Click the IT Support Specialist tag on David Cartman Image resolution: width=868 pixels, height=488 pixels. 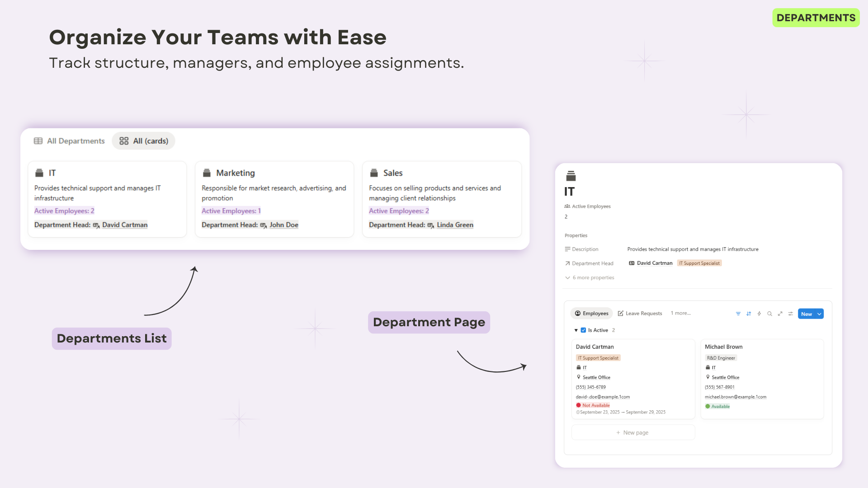[598, 358]
